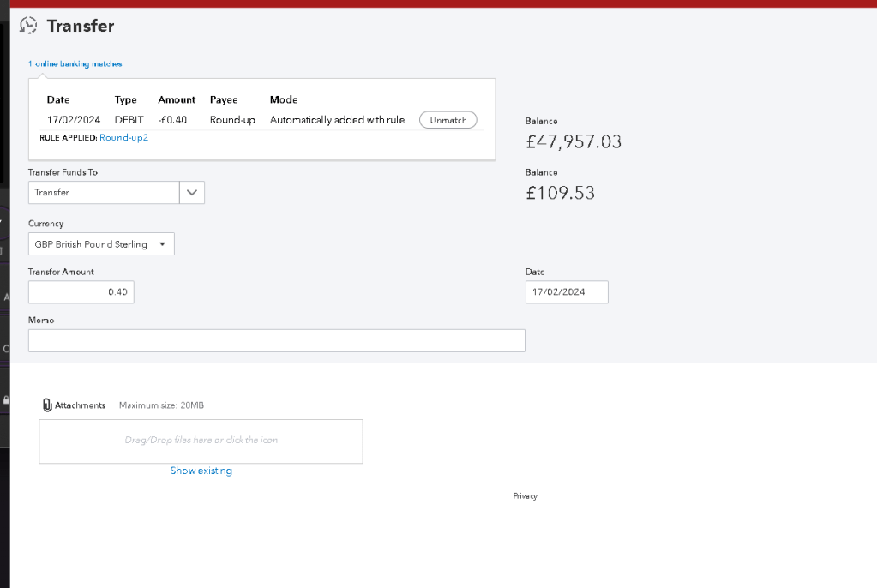Click the Date column header in matches table
This screenshot has height=588, width=877.
58,99
